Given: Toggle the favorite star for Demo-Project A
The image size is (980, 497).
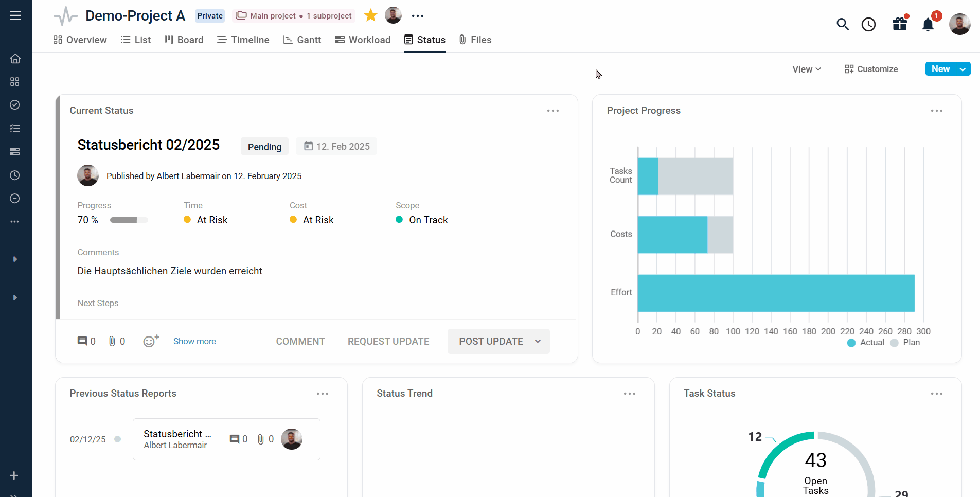Looking at the screenshot, I should [370, 15].
